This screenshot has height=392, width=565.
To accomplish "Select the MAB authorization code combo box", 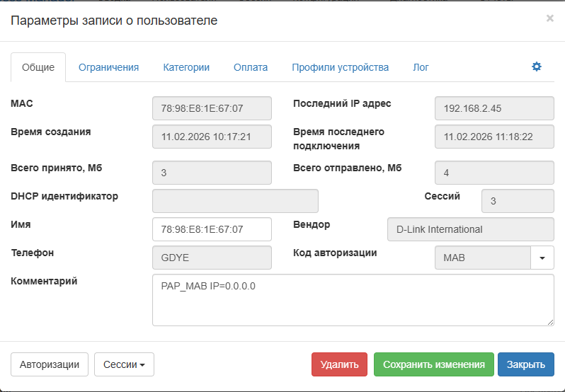I will coord(482,258).
